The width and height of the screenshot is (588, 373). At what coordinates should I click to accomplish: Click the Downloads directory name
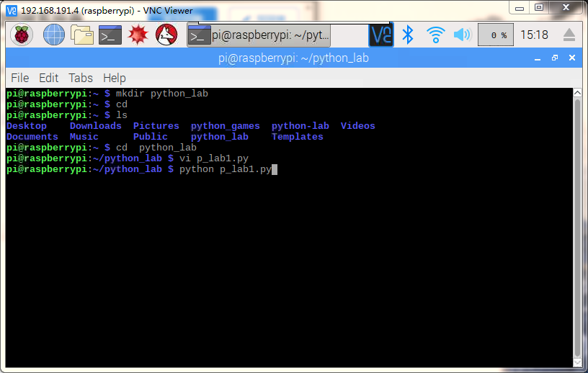point(96,126)
